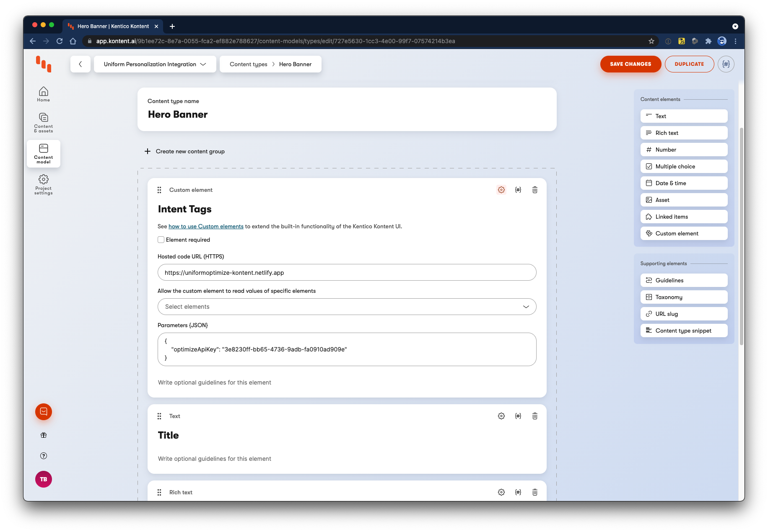Click the plus icon to create content group

pos(148,151)
